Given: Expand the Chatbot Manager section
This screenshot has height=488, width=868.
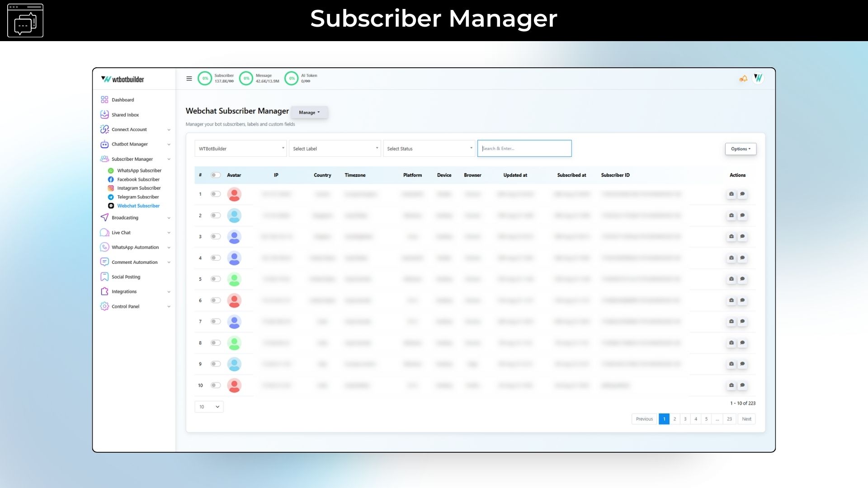Looking at the screenshot, I should click(x=130, y=144).
